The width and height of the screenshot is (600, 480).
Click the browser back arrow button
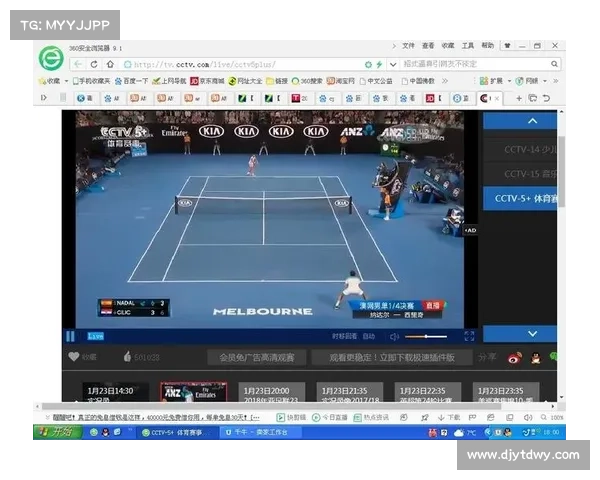77,64
